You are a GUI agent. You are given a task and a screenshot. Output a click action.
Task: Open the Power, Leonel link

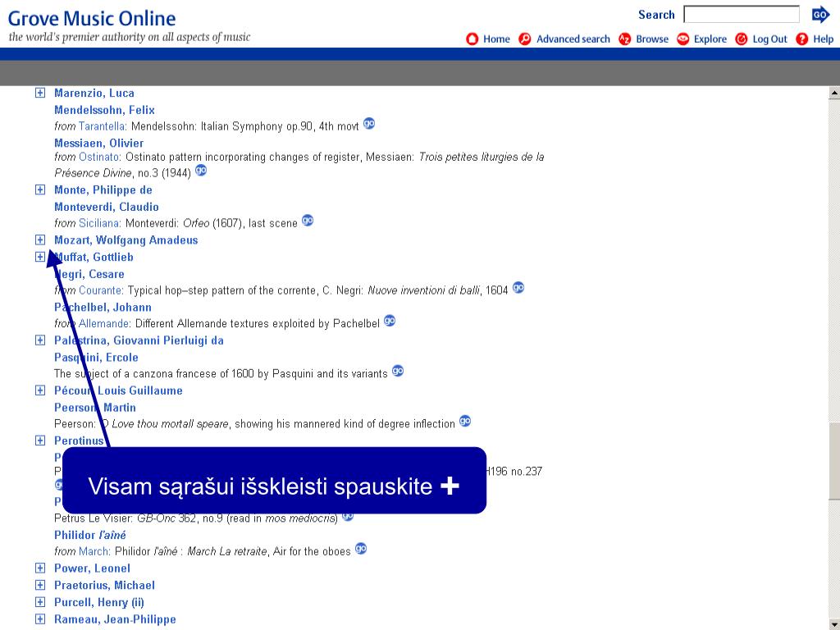pyautogui.click(x=92, y=568)
